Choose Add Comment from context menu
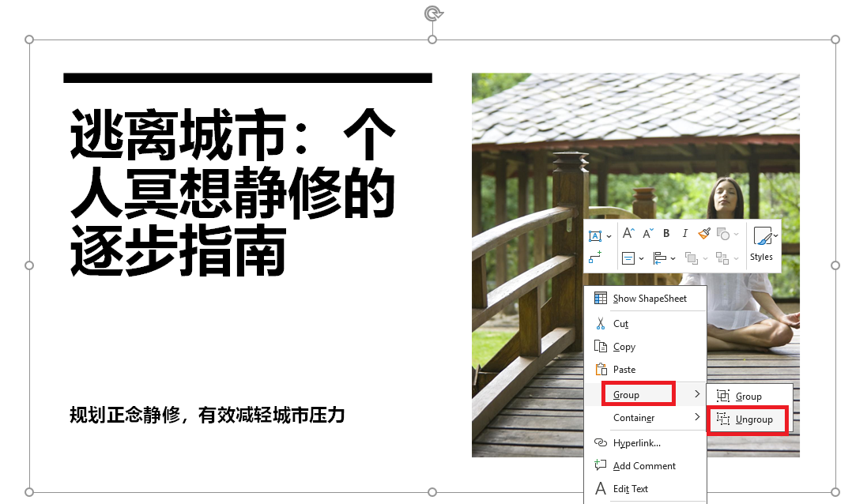The width and height of the screenshot is (867, 504). (645, 466)
